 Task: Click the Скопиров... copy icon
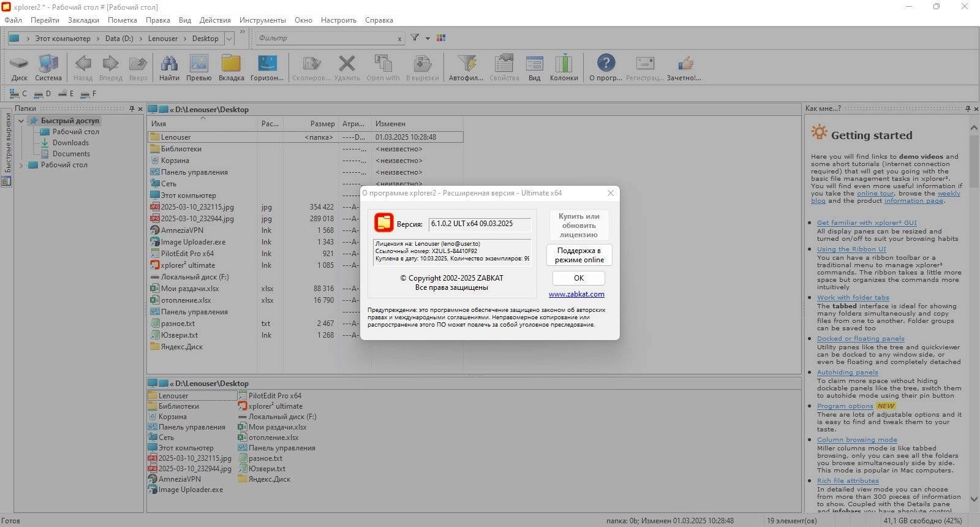click(x=311, y=67)
